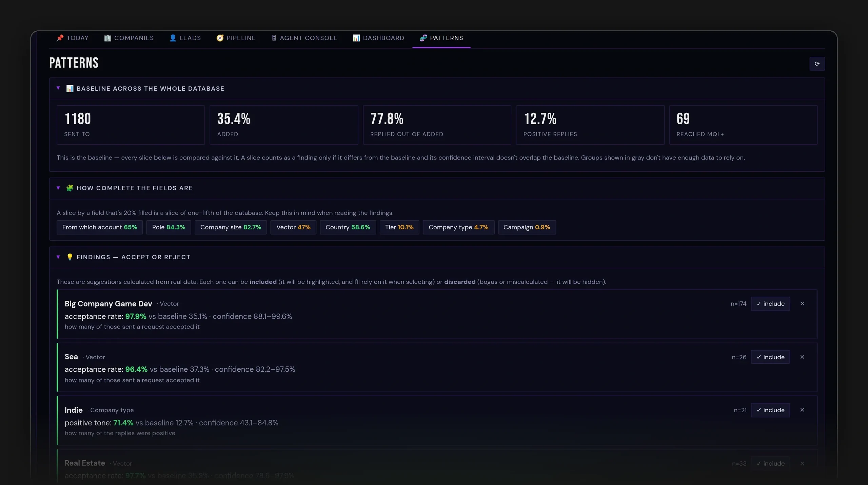Collapse the Baseline Across The Whole Database section
868x485 pixels.
point(58,88)
